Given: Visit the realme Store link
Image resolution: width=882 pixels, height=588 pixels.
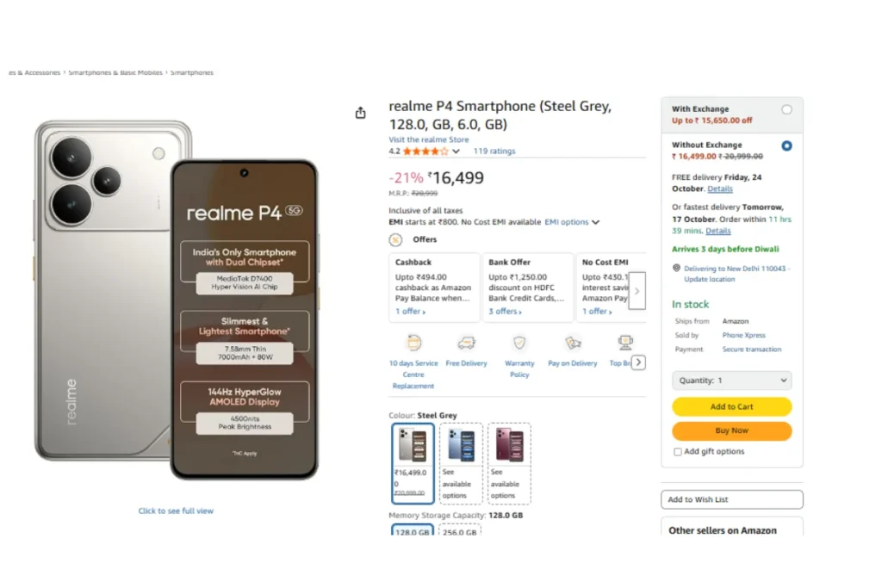Looking at the screenshot, I should point(429,139).
